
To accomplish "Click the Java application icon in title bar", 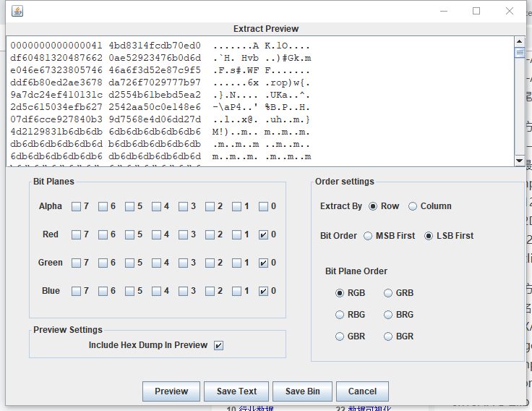I will tap(17, 11).
